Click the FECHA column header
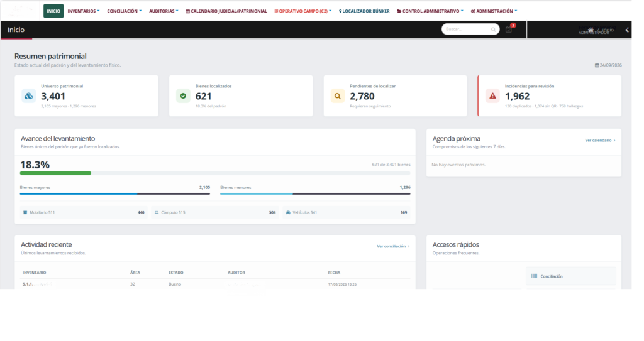 [x=334, y=273]
